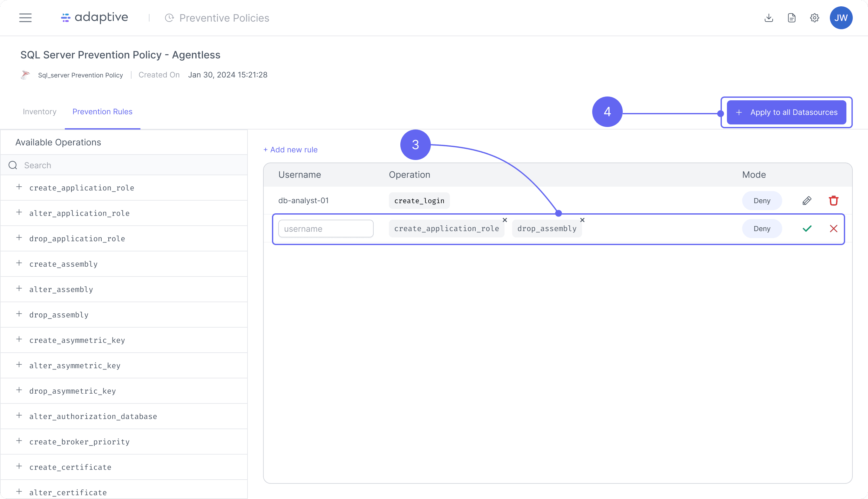The image size is (868, 499).
Task: Toggle Deny mode for the new rule
Action: click(x=762, y=229)
